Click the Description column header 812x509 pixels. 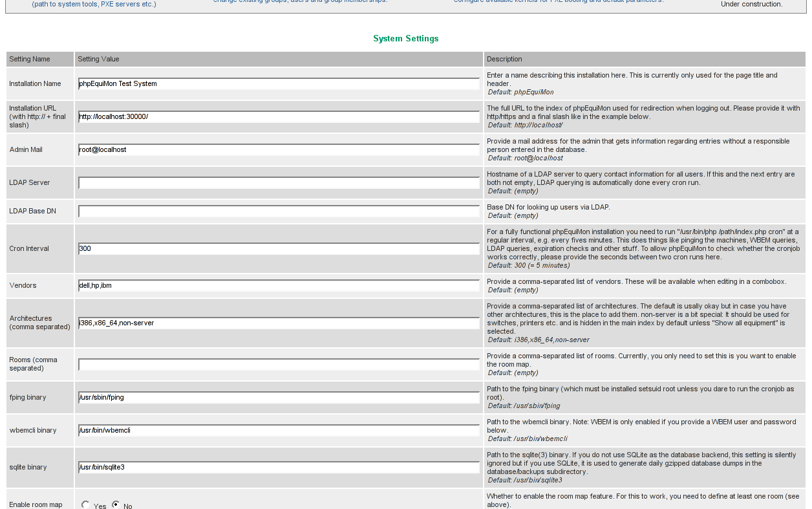[504, 59]
